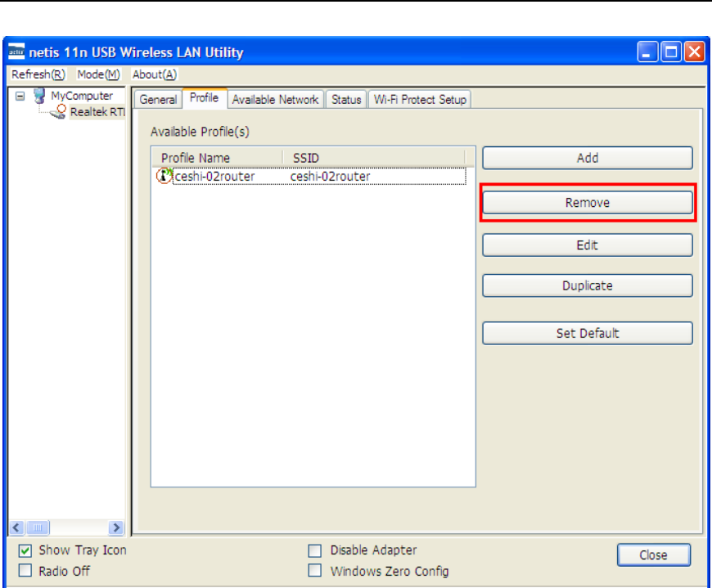This screenshot has height=588, width=712.
Task: Click the Profile Name column header
Action: click(x=217, y=158)
